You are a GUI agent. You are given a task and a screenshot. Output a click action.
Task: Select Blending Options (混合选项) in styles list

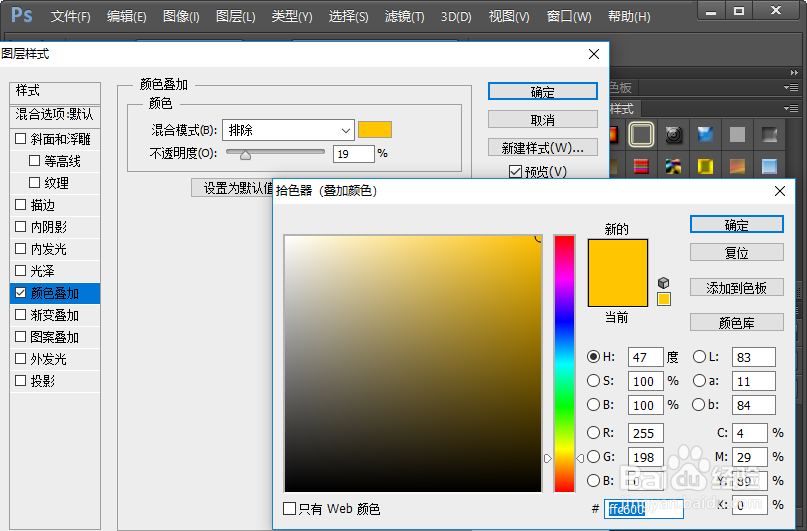55,114
